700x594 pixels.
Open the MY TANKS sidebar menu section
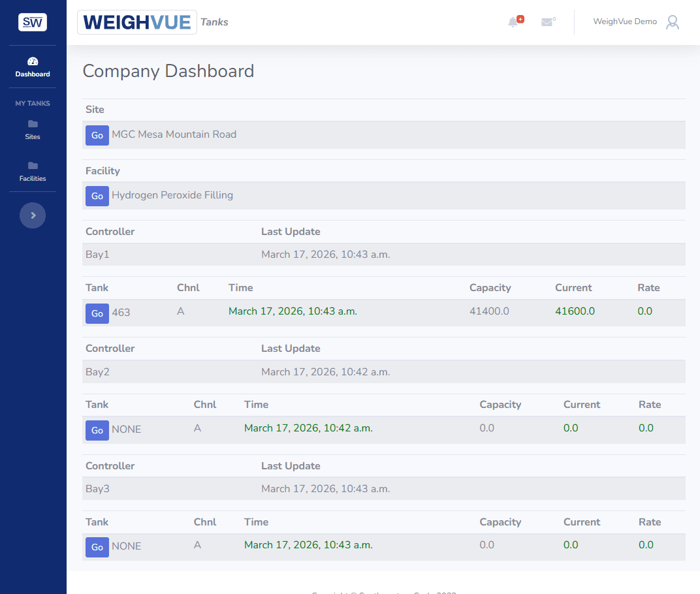point(33,103)
